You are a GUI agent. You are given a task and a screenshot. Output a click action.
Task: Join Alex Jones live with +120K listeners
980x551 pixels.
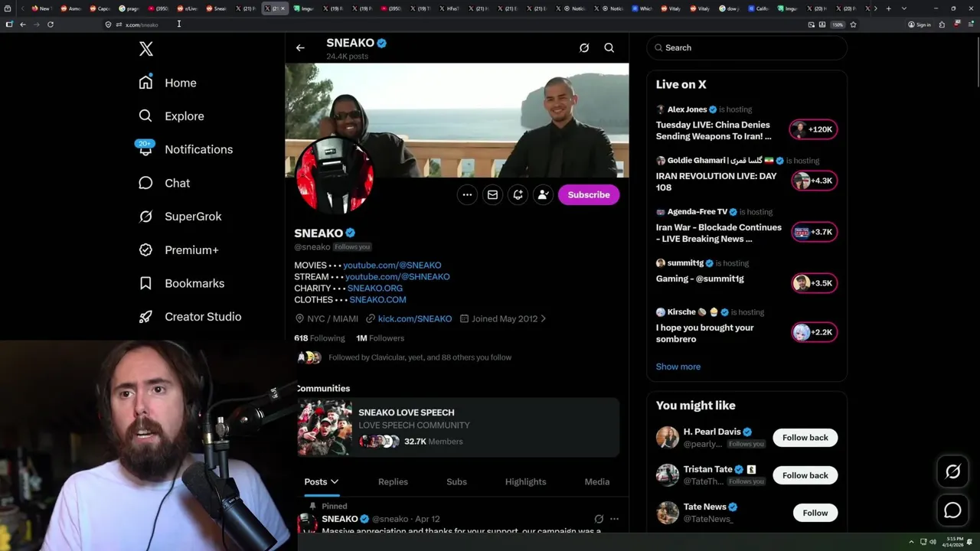pyautogui.click(x=814, y=129)
